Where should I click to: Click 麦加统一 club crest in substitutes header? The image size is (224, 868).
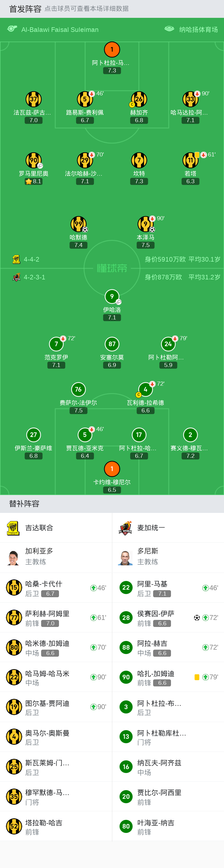coord(125,528)
